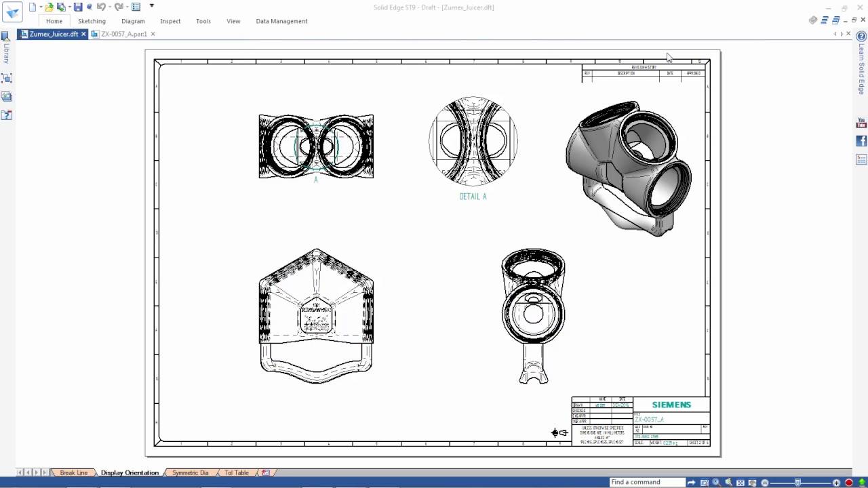Viewport: 868px width, 488px height.
Task: Open the Diagram ribbon tab
Action: (133, 21)
